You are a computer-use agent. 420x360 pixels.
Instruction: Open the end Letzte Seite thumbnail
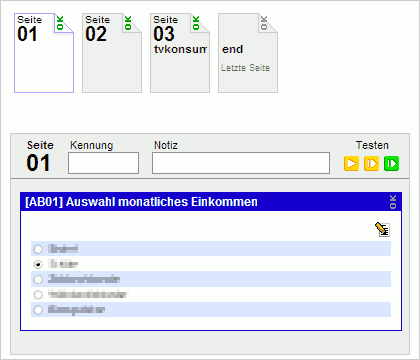(x=248, y=53)
